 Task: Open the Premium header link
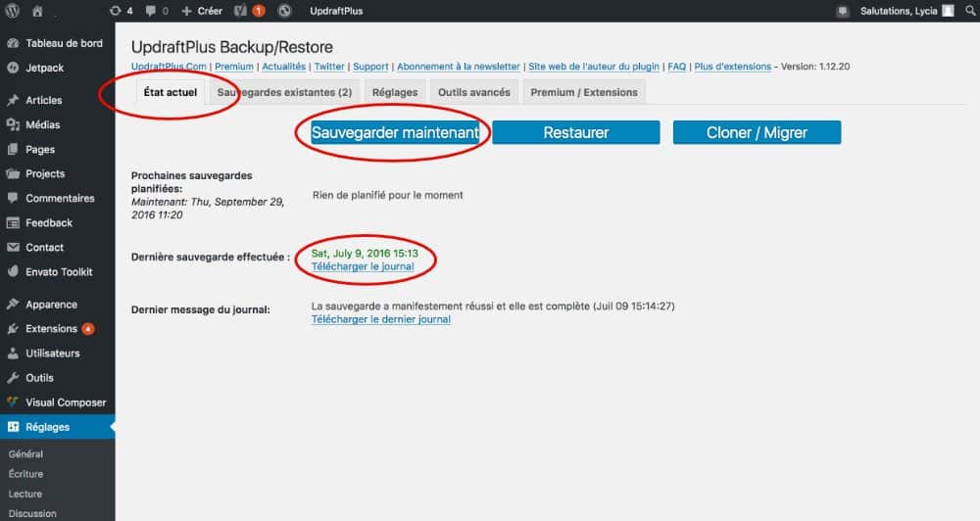point(234,67)
